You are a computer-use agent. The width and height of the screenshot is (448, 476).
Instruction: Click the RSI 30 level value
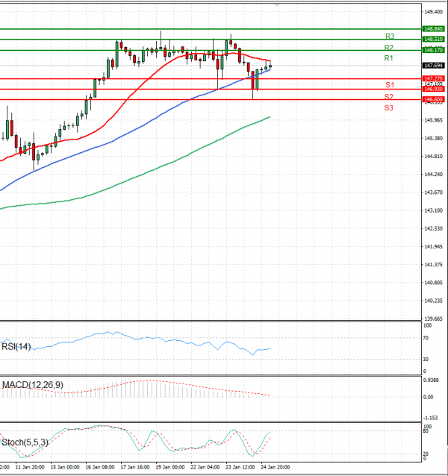pos(426,359)
